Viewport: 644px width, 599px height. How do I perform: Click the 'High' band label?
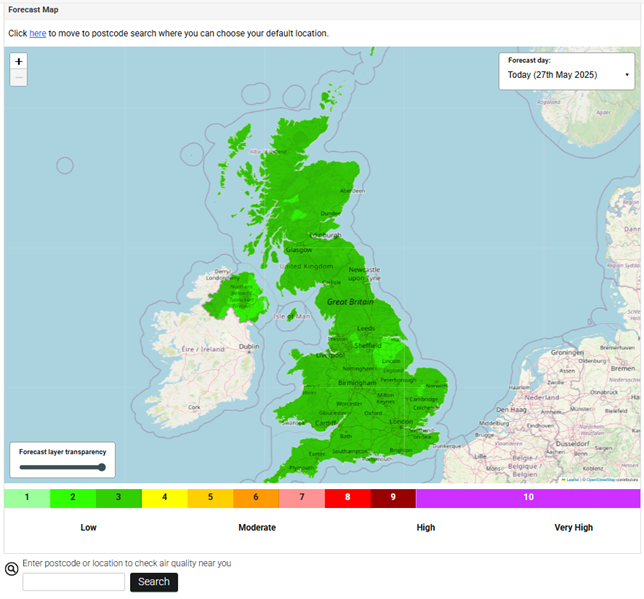pyautogui.click(x=426, y=528)
